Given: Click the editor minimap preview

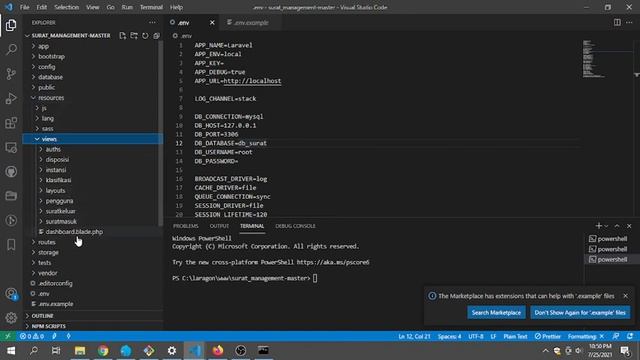Looking at the screenshot, I should [592, 58].
